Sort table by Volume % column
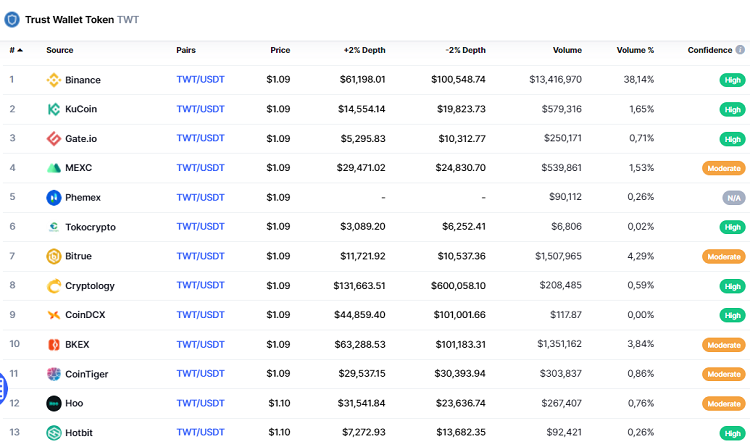Image resolution: width=750 pixels, height=447 pixels. [x=635, y=50]
